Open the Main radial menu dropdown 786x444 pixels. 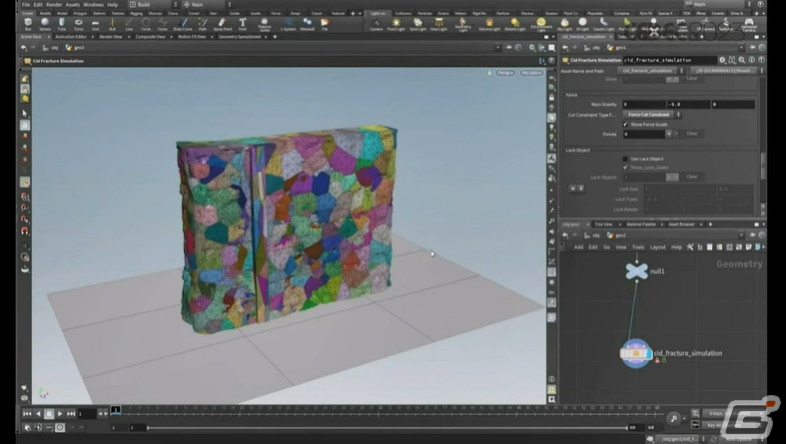(x=208, y=5)
